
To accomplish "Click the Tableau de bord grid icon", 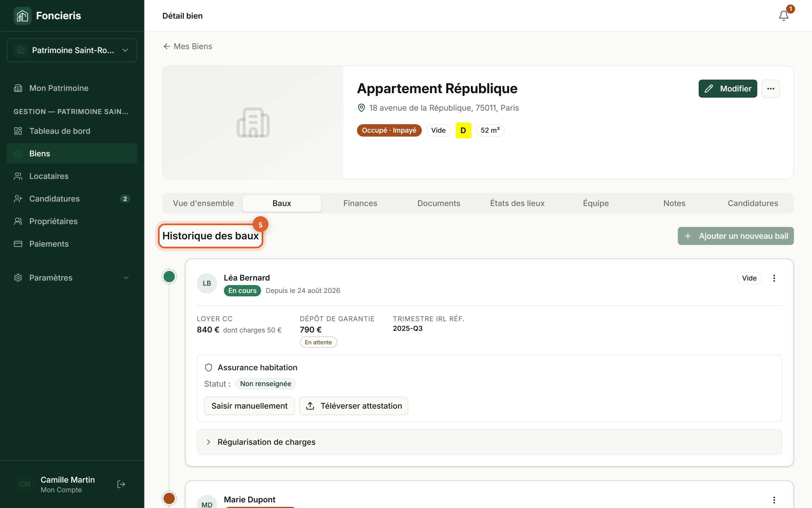I will [x=18, y=131].
